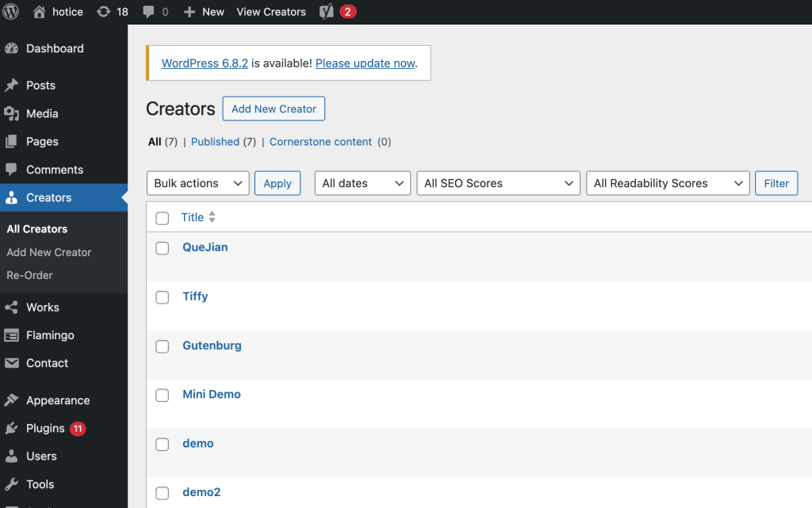Click the Plugins plug icon in the sidebar
Screen dimensions: 812x508
point(12,429)
